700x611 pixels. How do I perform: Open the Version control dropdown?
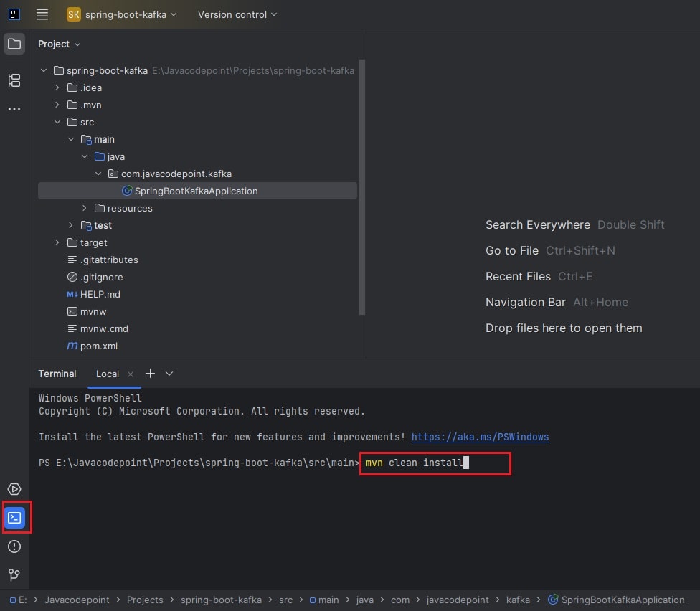[x=237, y=14]
